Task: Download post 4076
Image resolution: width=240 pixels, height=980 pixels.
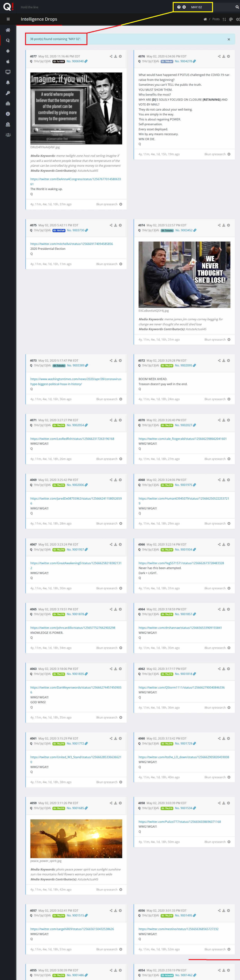Action: pyautogui.click(x=224, y=56)
